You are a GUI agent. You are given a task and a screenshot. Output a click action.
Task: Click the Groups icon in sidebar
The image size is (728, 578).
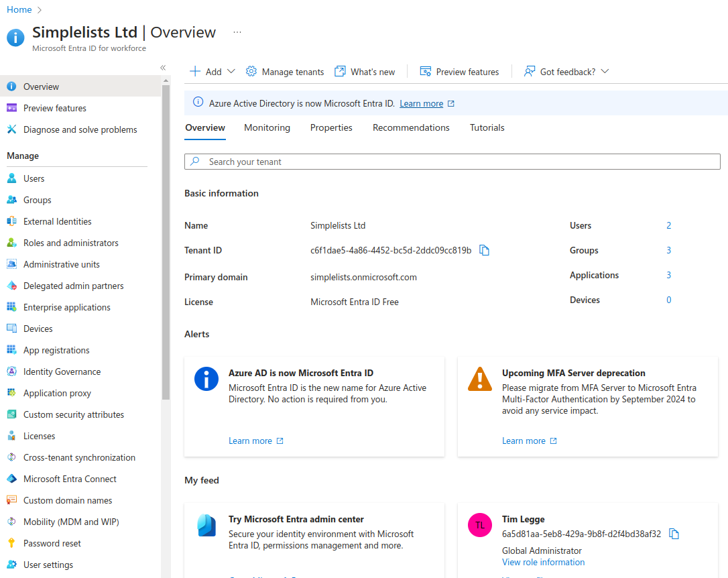(x=11, y=200)
